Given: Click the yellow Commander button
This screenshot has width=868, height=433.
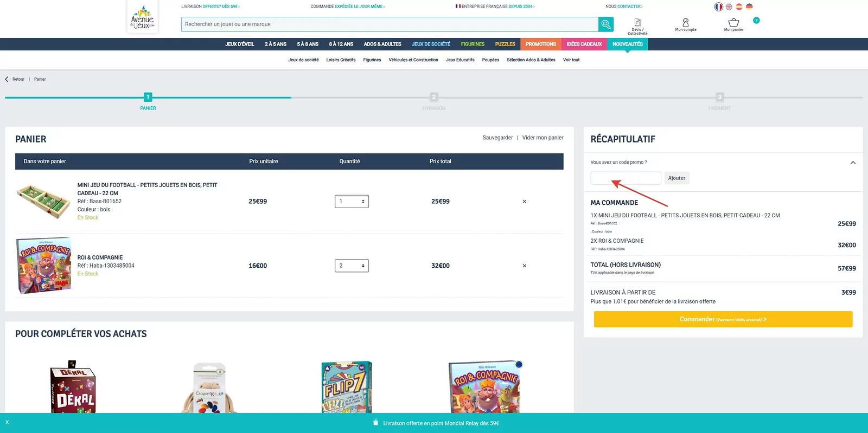Looking at the screenshot, I should (723, 319).
